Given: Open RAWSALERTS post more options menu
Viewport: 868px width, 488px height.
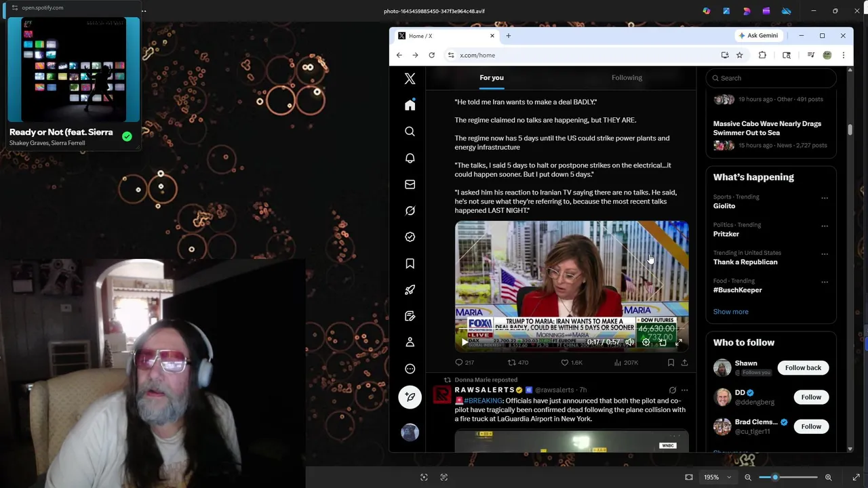Looking at the screenshot, I should (684, 390).
